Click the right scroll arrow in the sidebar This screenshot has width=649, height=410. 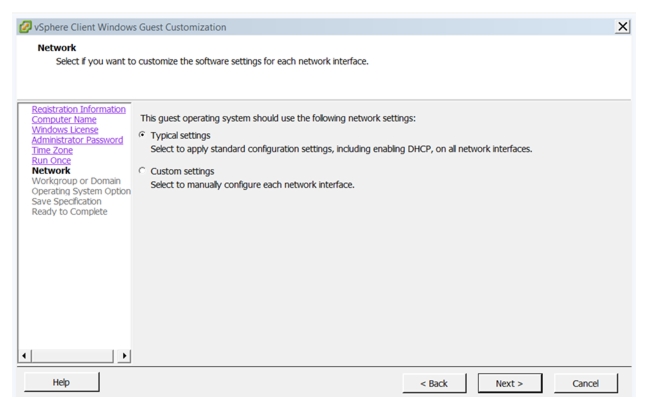(124, 355)
